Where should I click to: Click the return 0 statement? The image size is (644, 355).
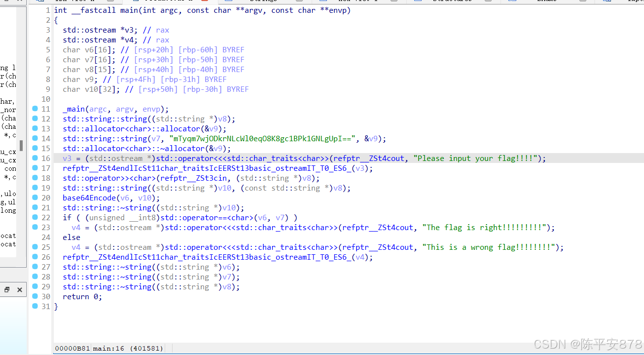pos(82,296)
